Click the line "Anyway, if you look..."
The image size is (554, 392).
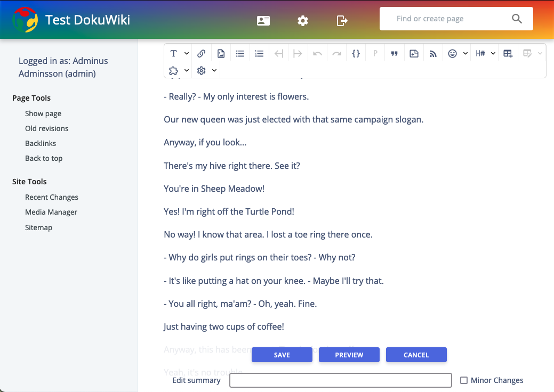click(205, 143)
